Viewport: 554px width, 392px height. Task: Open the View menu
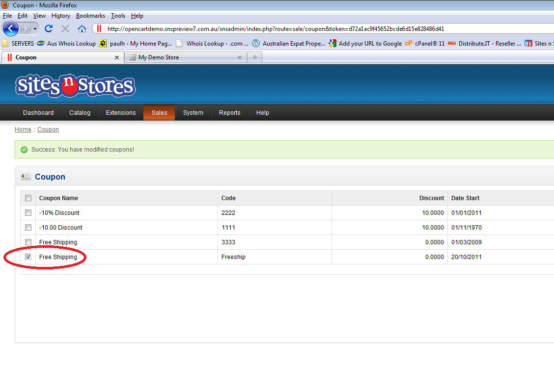pos(40,16)
